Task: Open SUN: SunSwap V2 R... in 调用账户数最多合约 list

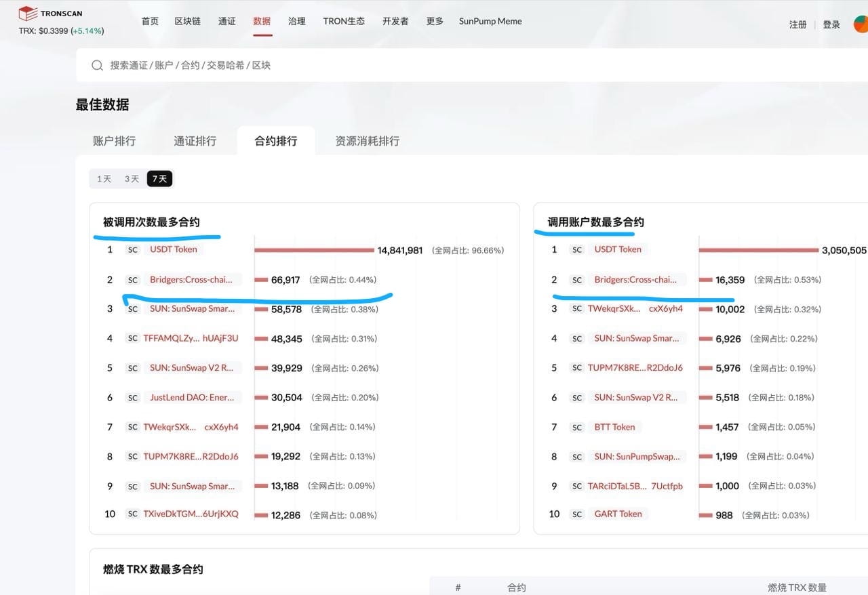Action: coord(636,398)
